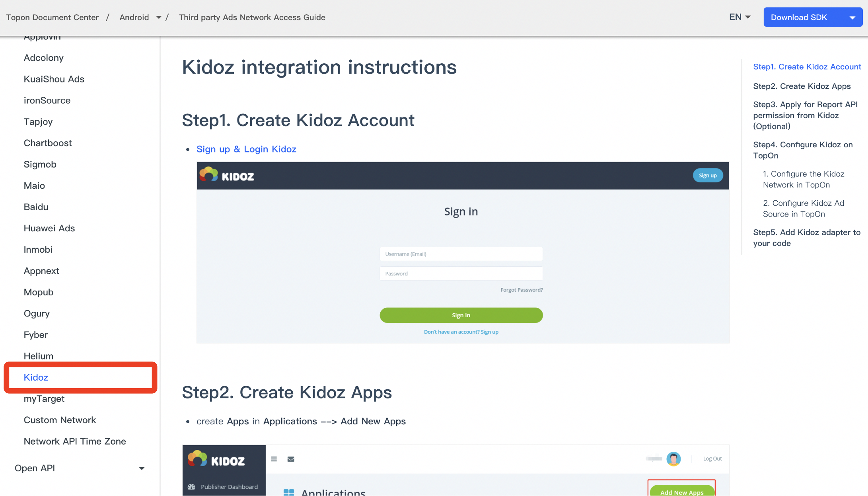Click the Sign up button in Kidoz header

coord(708,176)
